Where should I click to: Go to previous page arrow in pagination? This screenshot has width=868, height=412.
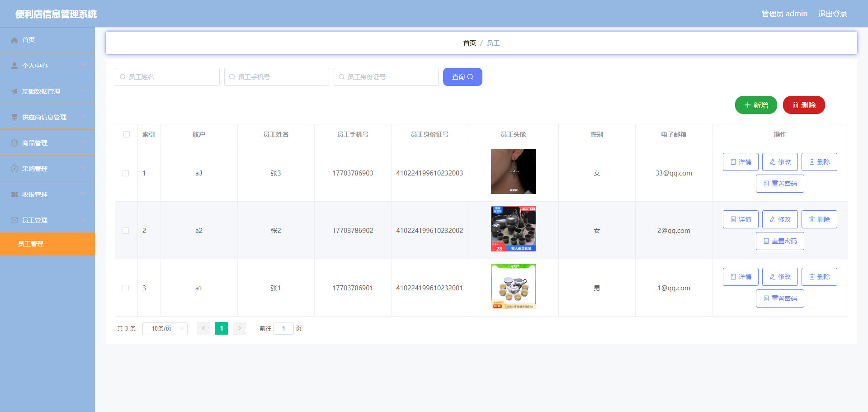[x=203, y=328]
